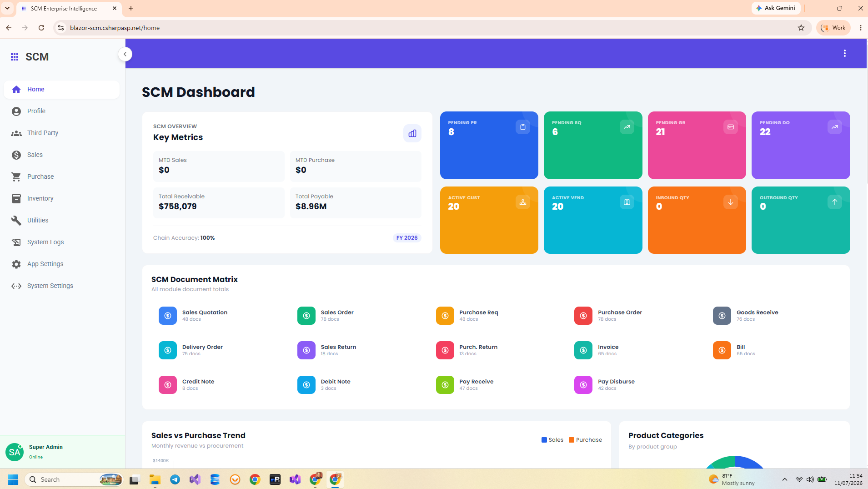This screenshot has width=868, height=489.
Task: Click the System Logs icon
Action: click(x=16, y=242)
